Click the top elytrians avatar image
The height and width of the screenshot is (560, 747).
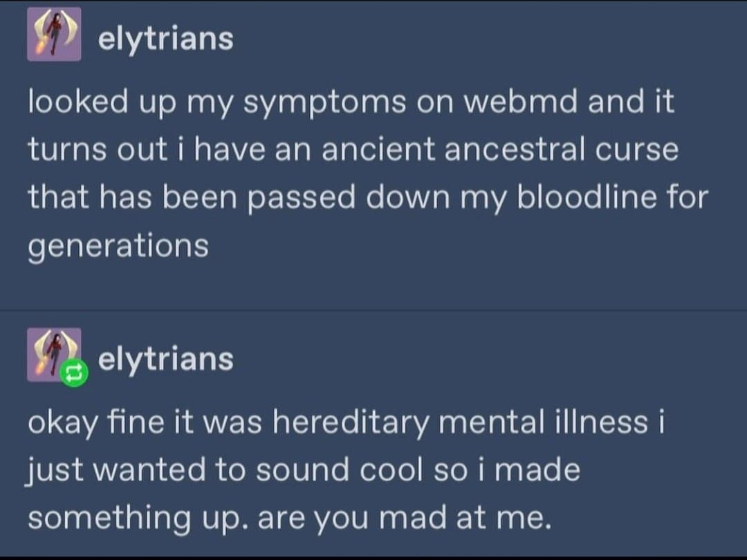click(54, 35)
